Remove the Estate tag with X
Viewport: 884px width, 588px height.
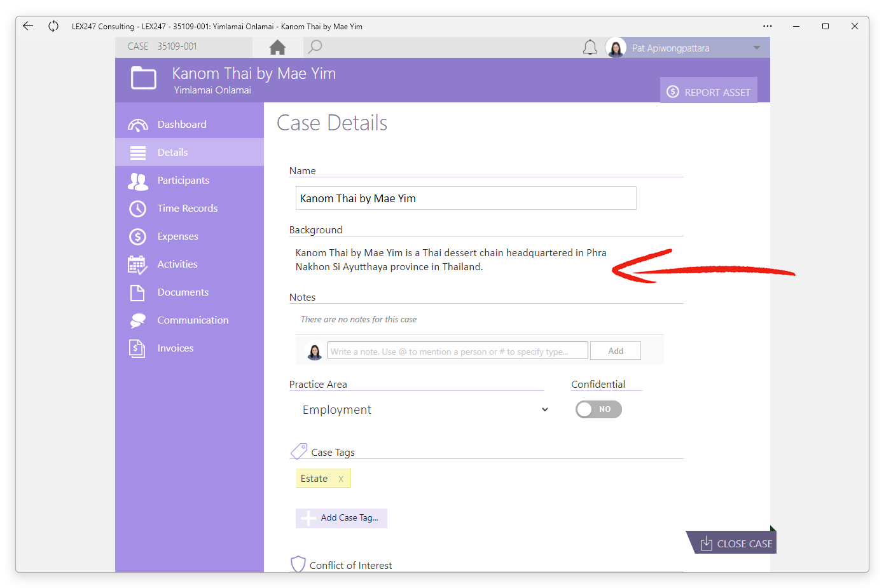[341, 479]
